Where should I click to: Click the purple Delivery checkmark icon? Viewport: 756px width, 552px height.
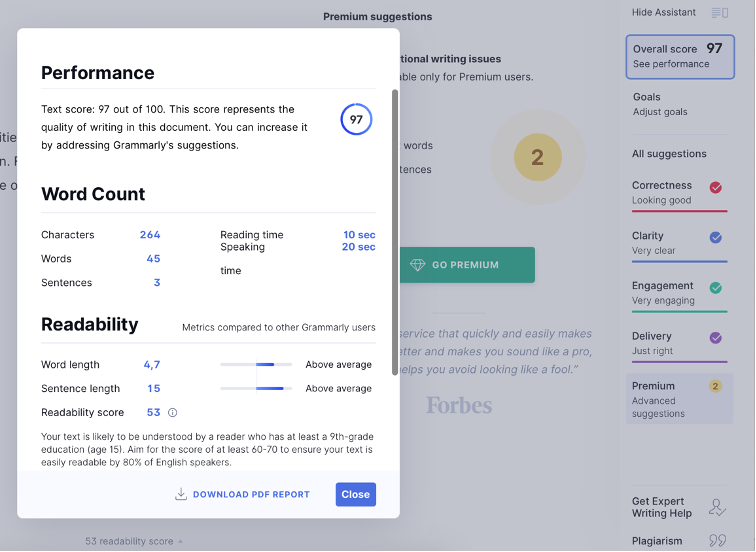(x=716, y=338)
